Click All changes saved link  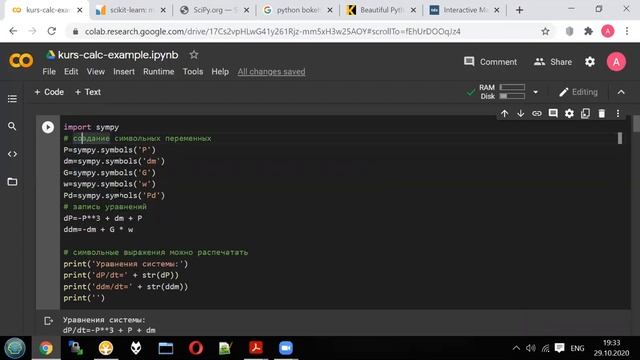point(271,72)
